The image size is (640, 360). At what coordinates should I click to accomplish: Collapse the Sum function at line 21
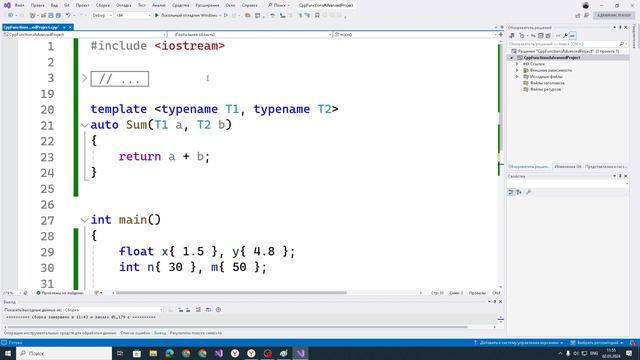pyautogui.click(x=84, y=125)
